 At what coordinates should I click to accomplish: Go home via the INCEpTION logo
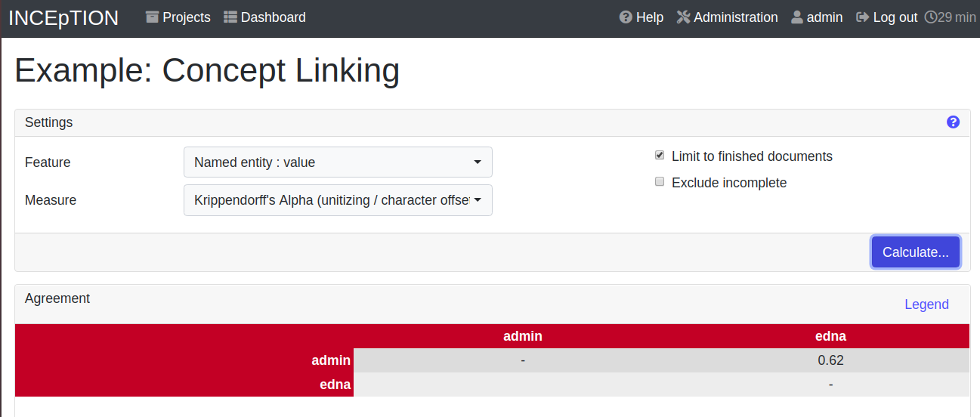63,18
